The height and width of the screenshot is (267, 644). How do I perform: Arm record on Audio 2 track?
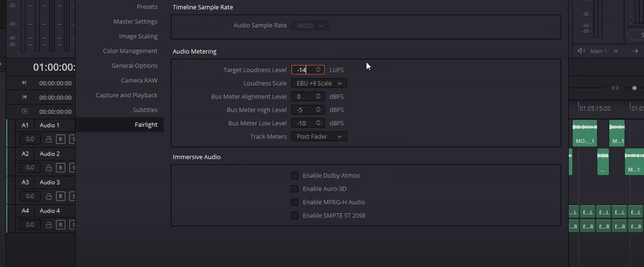(x=60, y=168)
